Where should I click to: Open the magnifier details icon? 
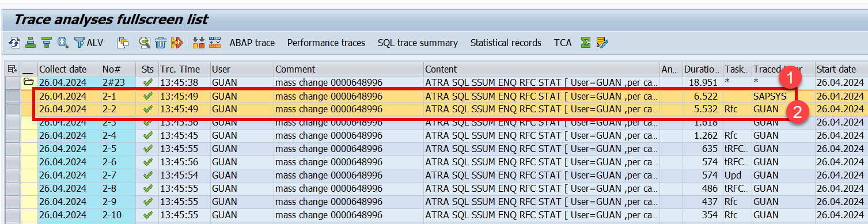(63, 43)
